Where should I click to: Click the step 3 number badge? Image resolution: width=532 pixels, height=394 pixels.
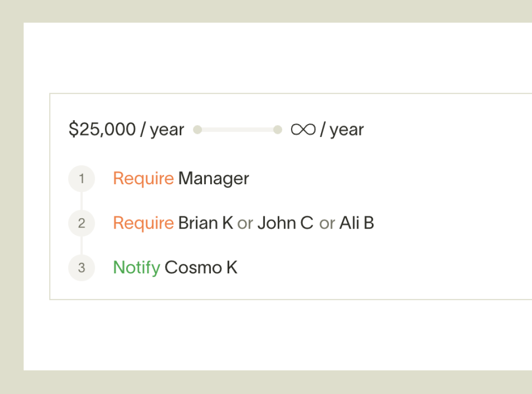click(x=81, y=268)
